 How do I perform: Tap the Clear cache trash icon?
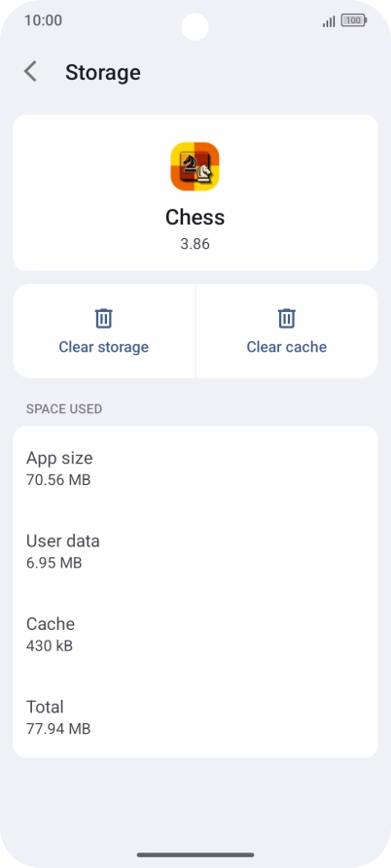click(x=286, y=318)
